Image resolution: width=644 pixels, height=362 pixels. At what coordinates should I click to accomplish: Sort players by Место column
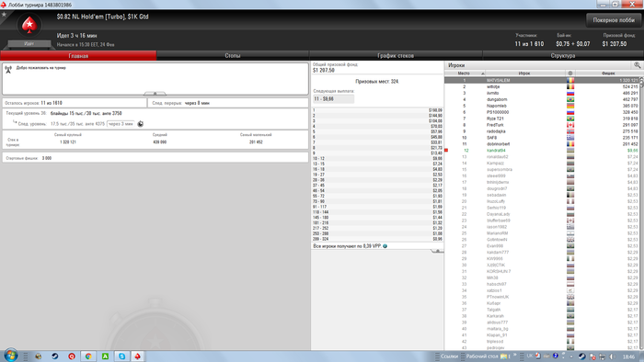coord(465,74)
